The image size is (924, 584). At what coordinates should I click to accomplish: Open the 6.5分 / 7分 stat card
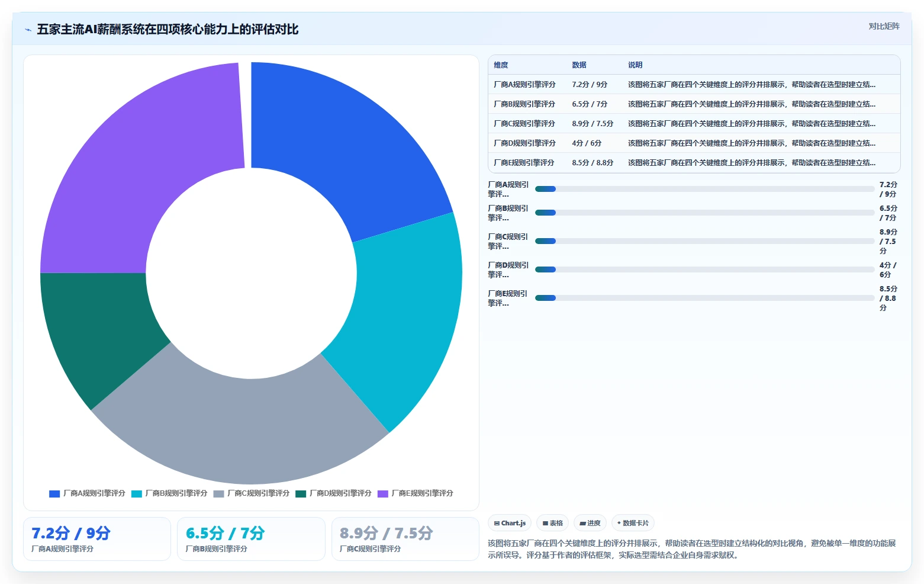[x=252, y=539]
